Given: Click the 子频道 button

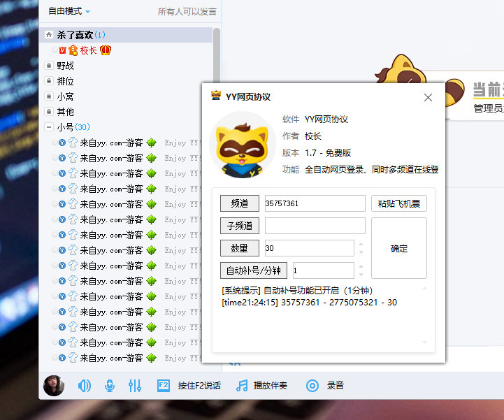Looking at the screenshot, I should pyautogui.click(x=240, y=226).
